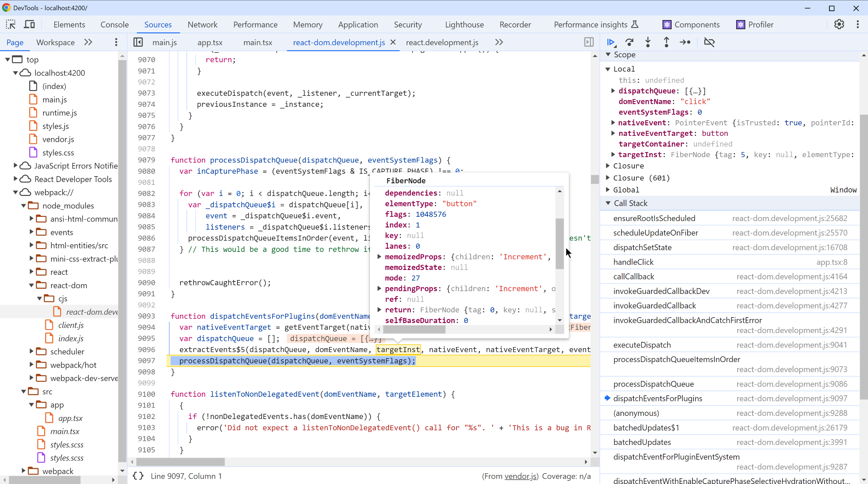Viewport: 868px width, 484px height.
Task: Click code editor horizontal scrollbar thumb
Action: (x=180, y=462)
